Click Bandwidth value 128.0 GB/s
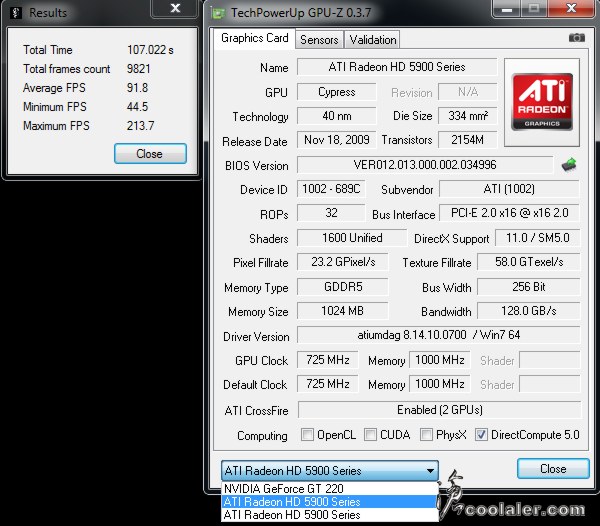This screenshot has width=600, height=526. pyautogui.click(x=529, y=311)
